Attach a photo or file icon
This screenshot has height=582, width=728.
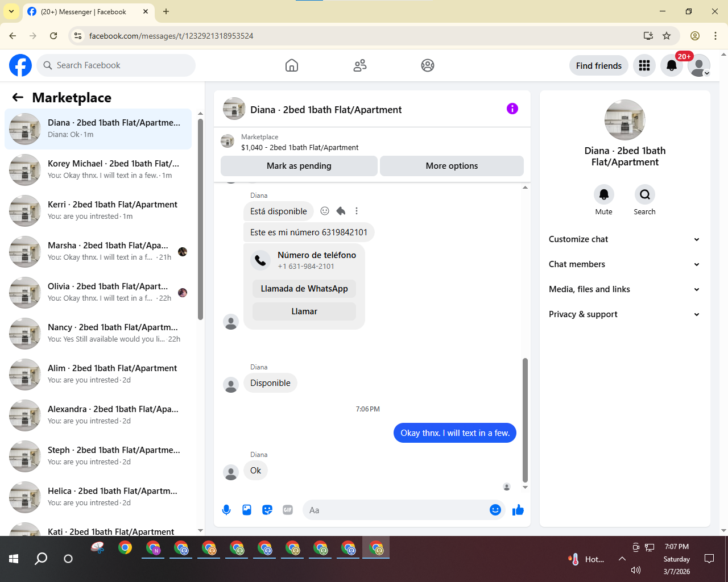[247, 510]
